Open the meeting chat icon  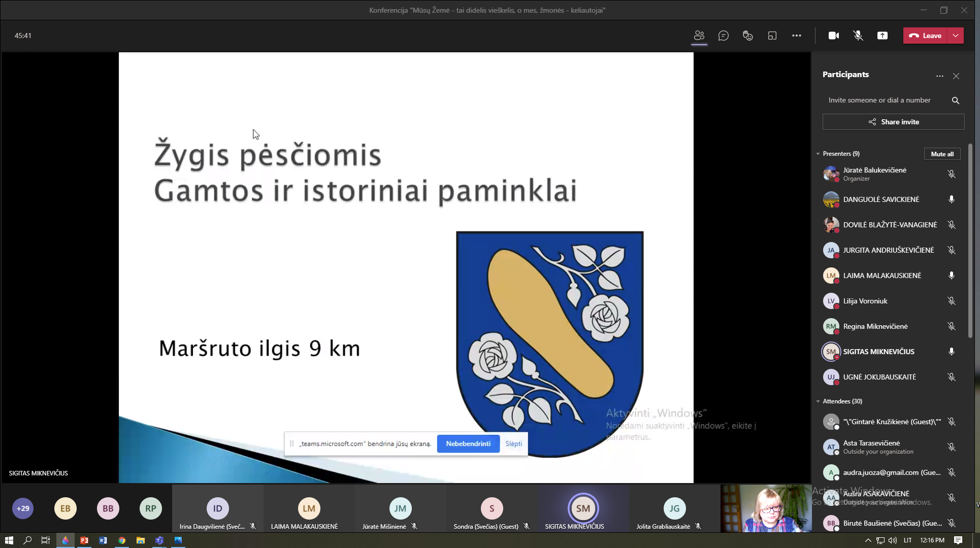click(x=724, y=36)
